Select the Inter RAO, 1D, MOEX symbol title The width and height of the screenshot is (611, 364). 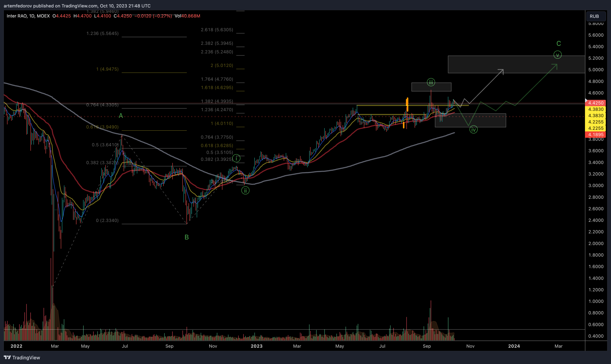point(28,16)
